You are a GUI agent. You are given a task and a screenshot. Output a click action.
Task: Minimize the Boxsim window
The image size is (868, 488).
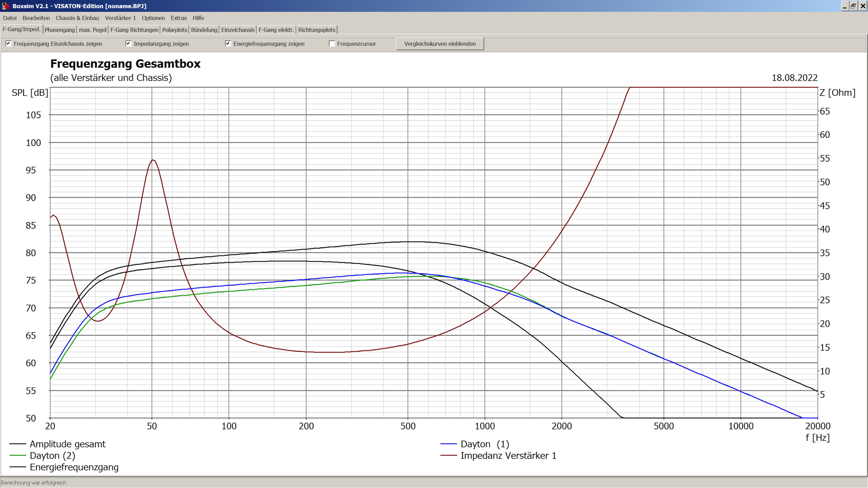[845, 6]
